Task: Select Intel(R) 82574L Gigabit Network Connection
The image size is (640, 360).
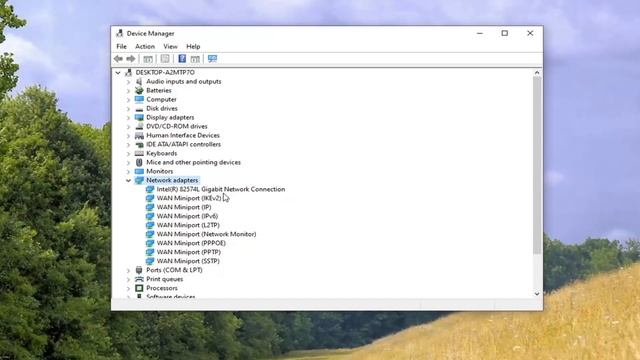Action: (x=221, y=189)
